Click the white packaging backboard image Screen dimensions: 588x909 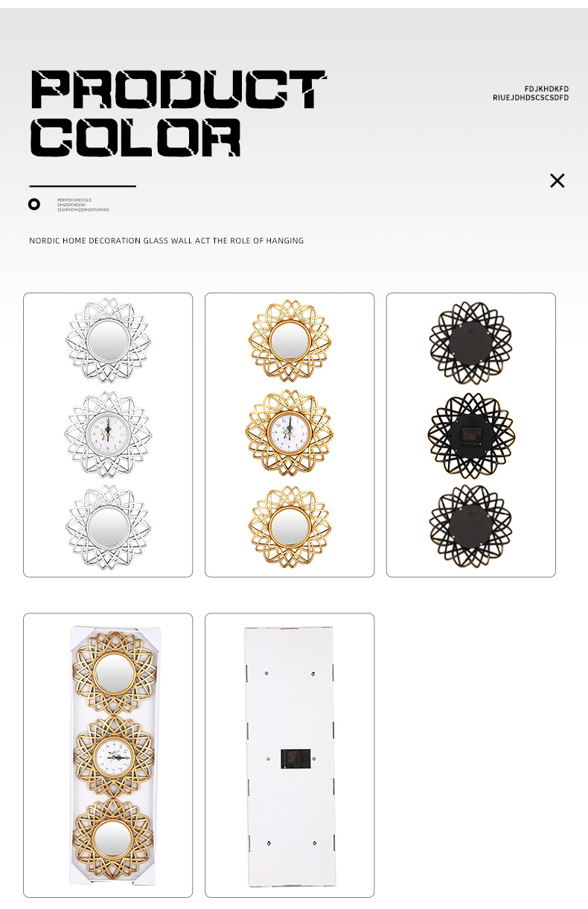coord(290,756)
